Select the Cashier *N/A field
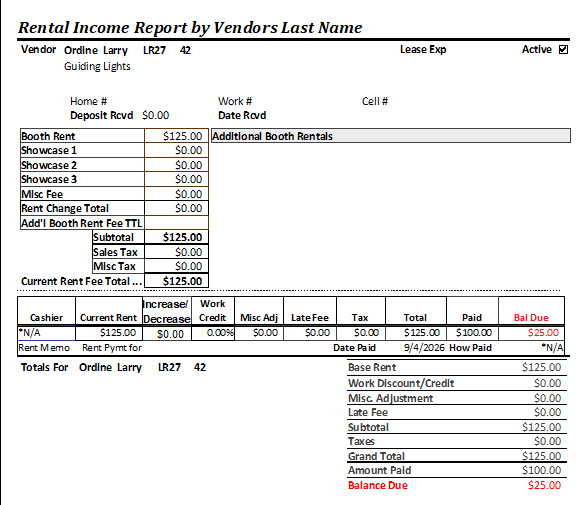The height and width of the screenshot is (505, 583). point(46,333)
